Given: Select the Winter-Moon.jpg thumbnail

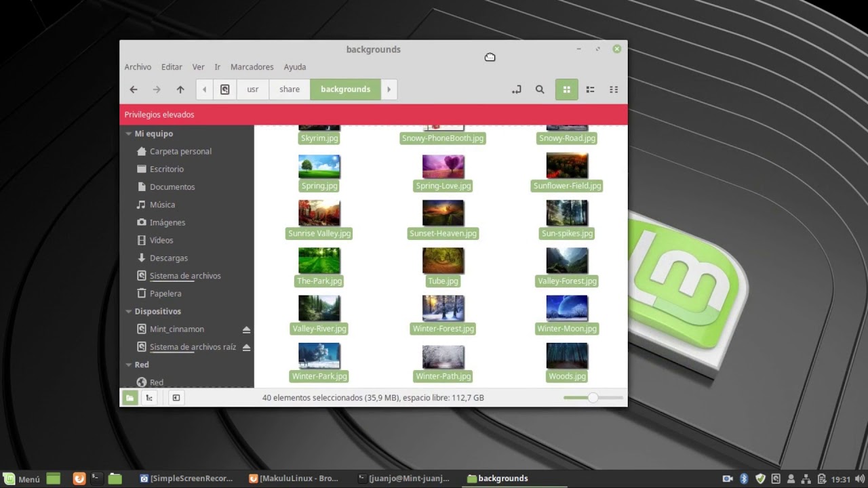Looking at the screenshot, I should pyautogui.click(x=567, y=308).
